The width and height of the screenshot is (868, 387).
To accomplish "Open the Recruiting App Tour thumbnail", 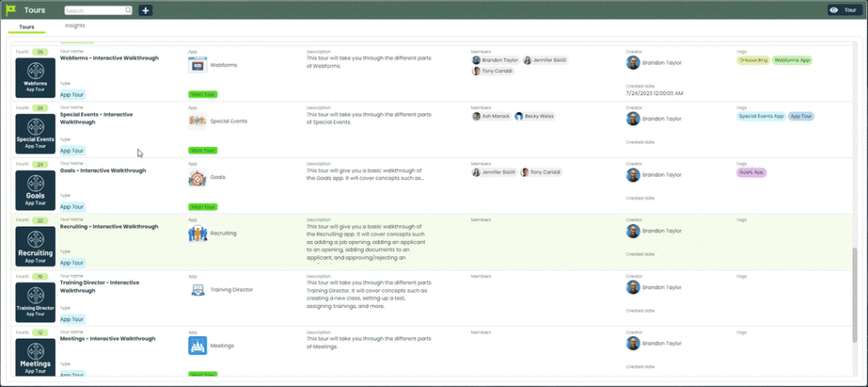I will click(36, 246).
